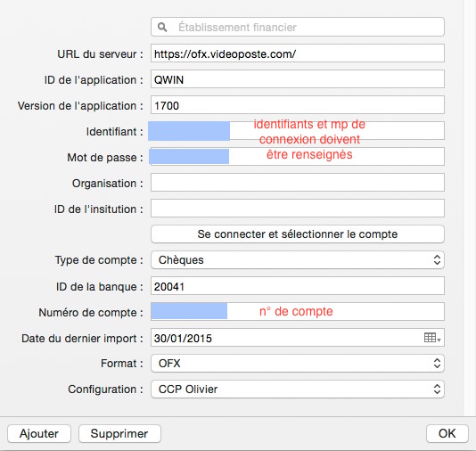Click the Supprimer button
The width and height of the screenshot is (476, 451).
tap(119, 434)
